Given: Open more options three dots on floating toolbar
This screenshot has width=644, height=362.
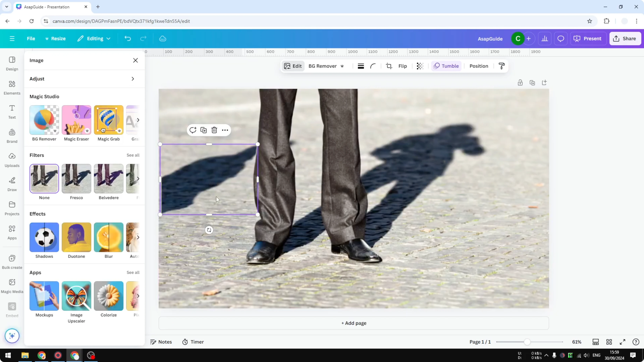Looking at the screenshot, I should [225, 130].
